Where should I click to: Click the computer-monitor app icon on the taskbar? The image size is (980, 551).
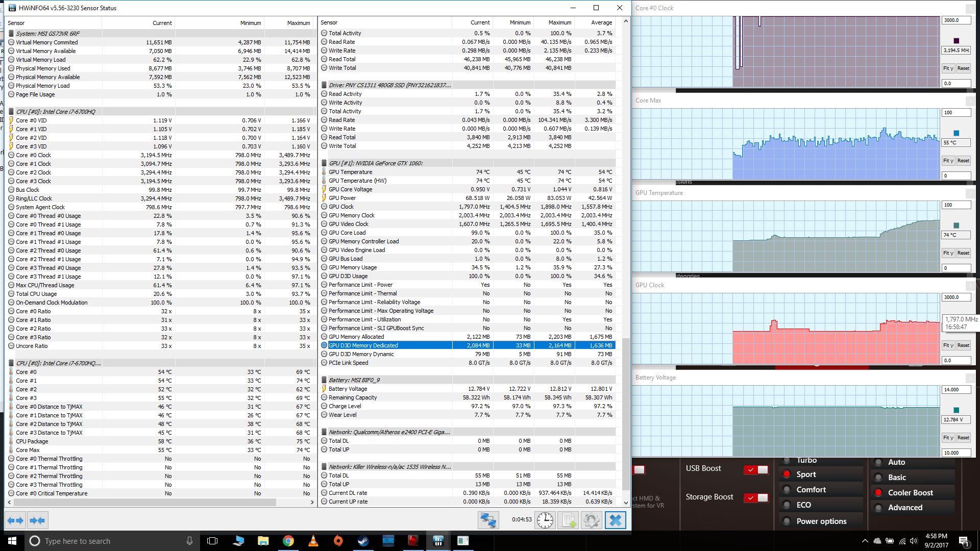tap(238, 541)
